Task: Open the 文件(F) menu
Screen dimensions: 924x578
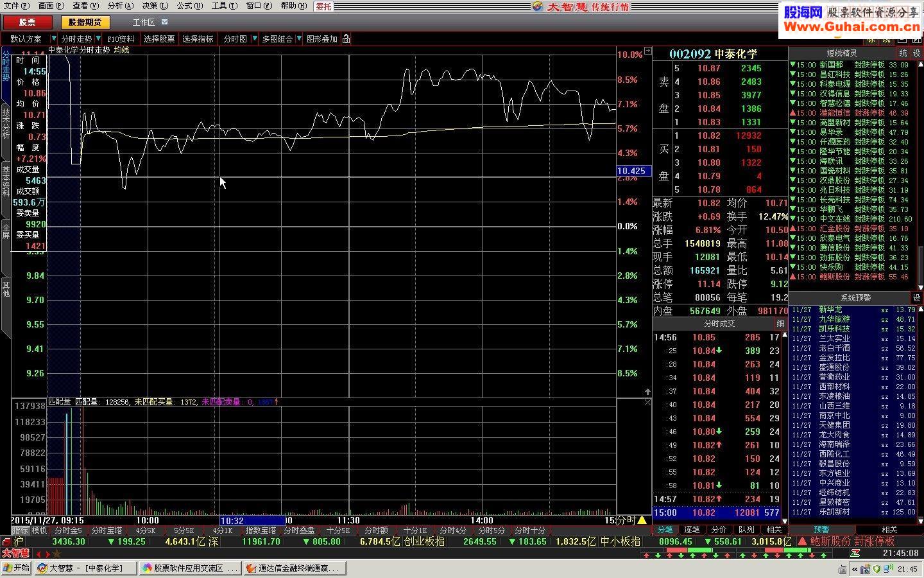Action: 17,6
